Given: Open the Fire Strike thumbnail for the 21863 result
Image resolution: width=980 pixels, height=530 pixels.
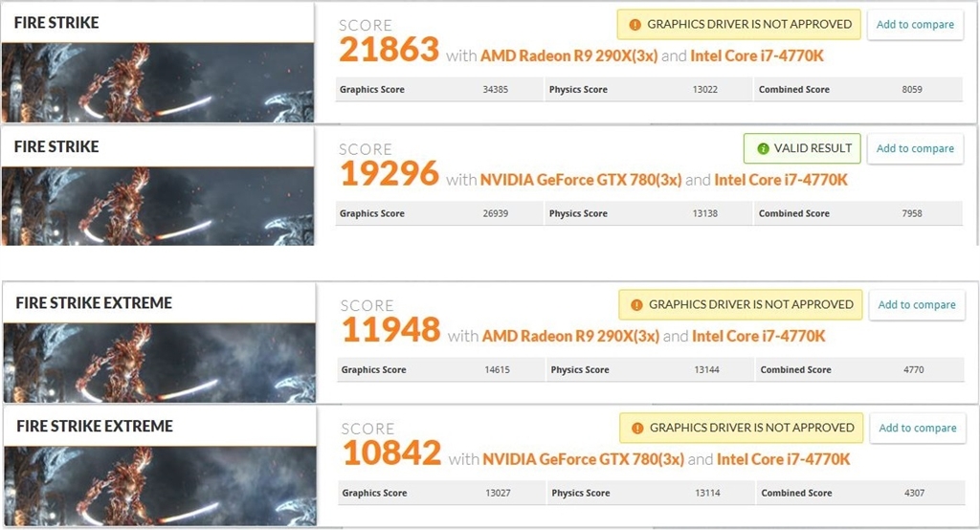Looking at the screenshot, I should click(x=158, y=81).
